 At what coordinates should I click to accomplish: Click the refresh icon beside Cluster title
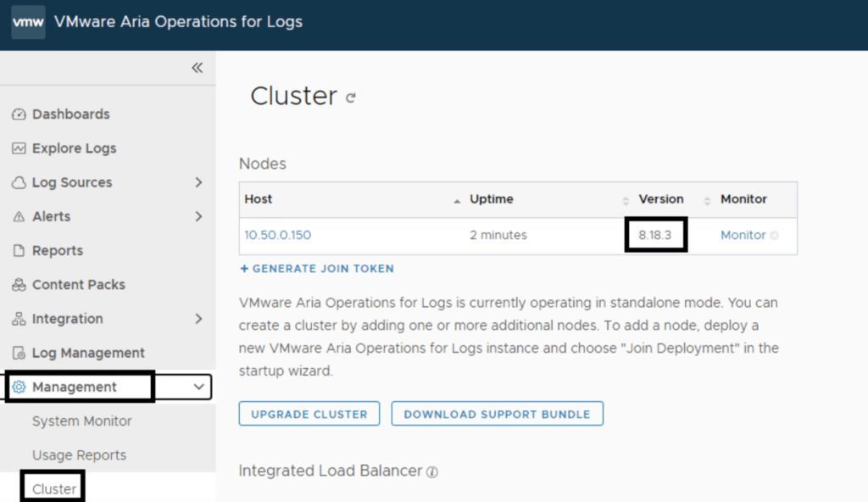pyautogui.click(x=351, y=98)
